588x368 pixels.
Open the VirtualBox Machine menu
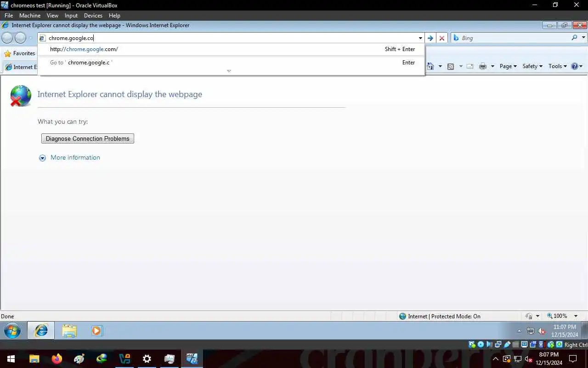pyautogui.click(x=30, y=15)
